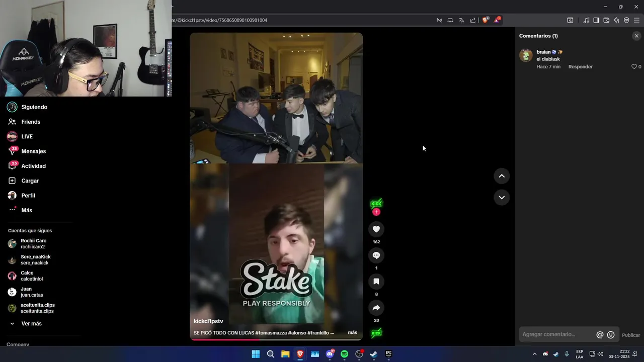Click the ESP LAA language indicator
The width and height of the screenshot is (644, 362).
pyautogui.click(x=580, y=354)
